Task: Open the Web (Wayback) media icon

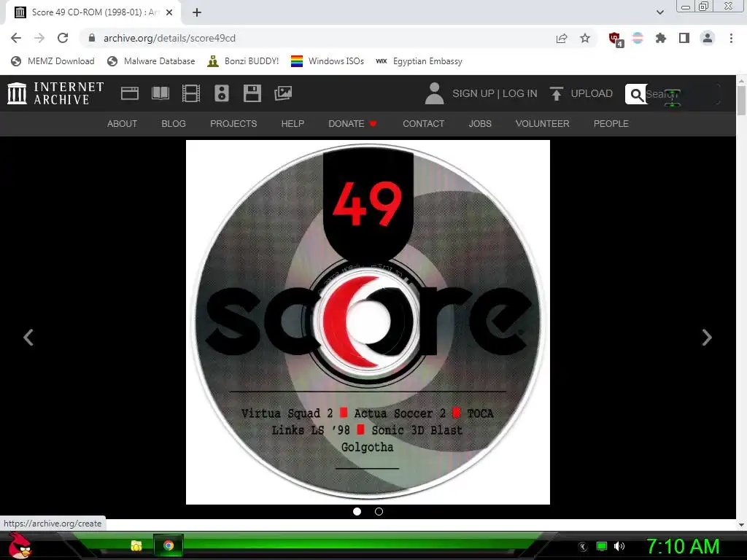Action: 130,93
